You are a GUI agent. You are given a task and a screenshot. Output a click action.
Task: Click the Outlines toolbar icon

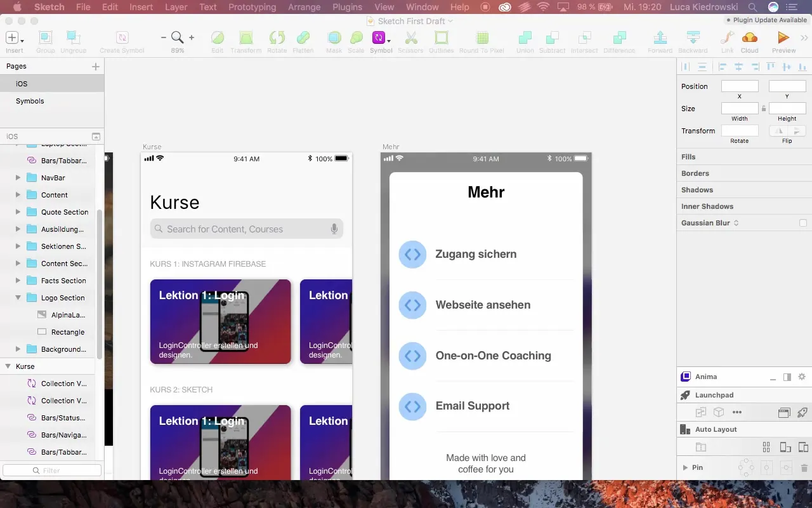click(441, 38)
